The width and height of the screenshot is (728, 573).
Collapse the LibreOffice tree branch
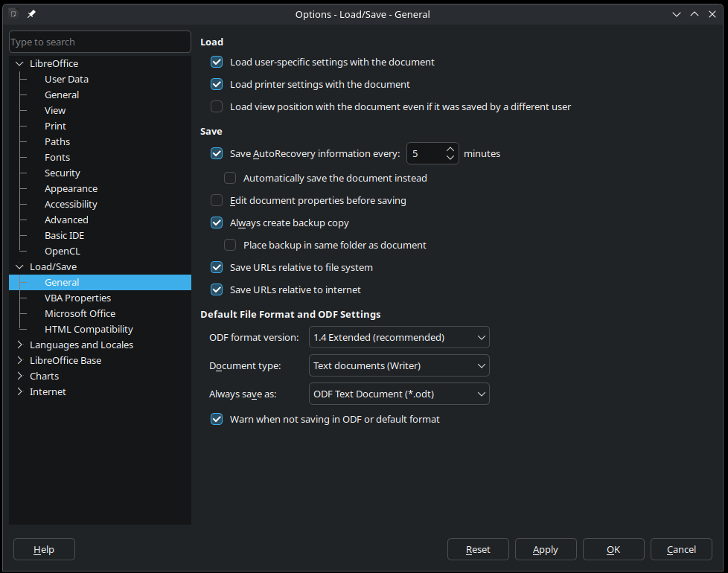point(19,63)
